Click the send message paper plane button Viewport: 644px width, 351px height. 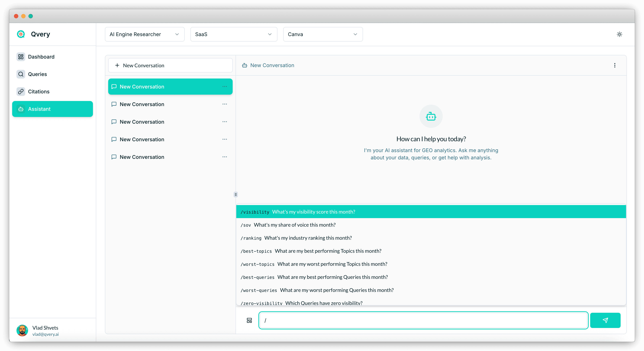[x=605, y=320]
